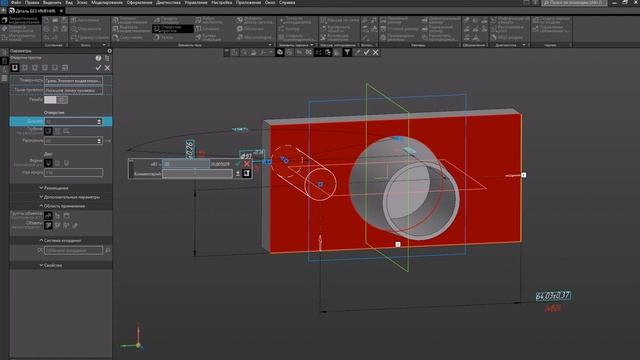Open the help icon in Параметры panel
This screenshot has width=640, height=360.
pos(98,58)
